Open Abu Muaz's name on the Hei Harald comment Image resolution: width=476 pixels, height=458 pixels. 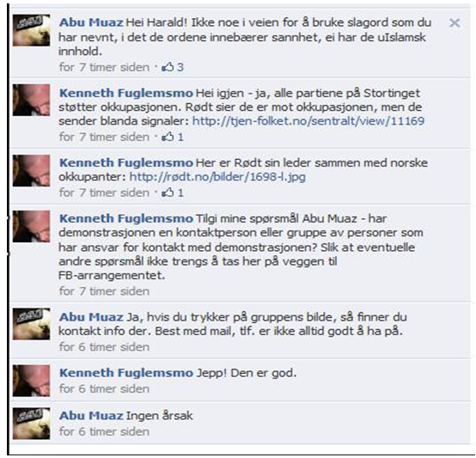[x=91, y=22]
